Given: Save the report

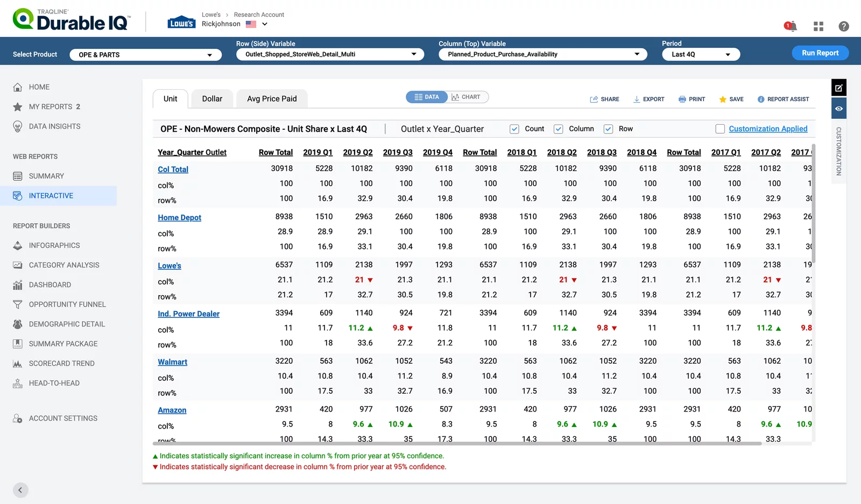Looking at the screenshot, I should [x=731, y=99].
